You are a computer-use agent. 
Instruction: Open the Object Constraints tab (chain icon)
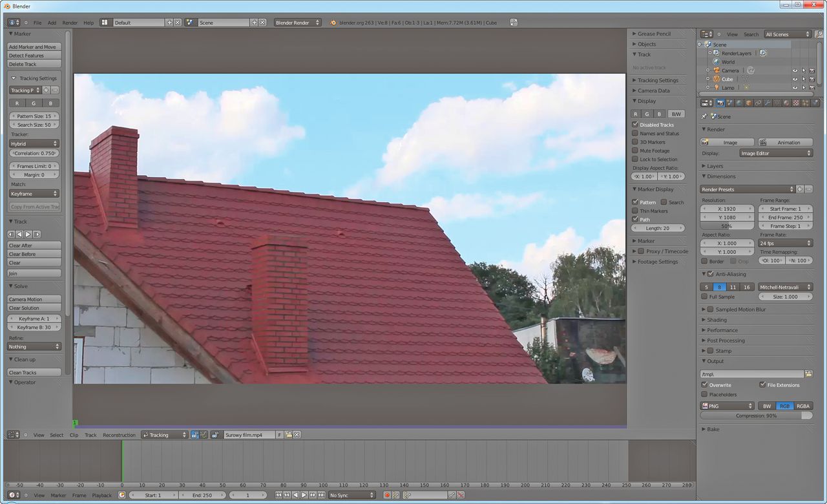pyautogui.click(x=758, y=103)
